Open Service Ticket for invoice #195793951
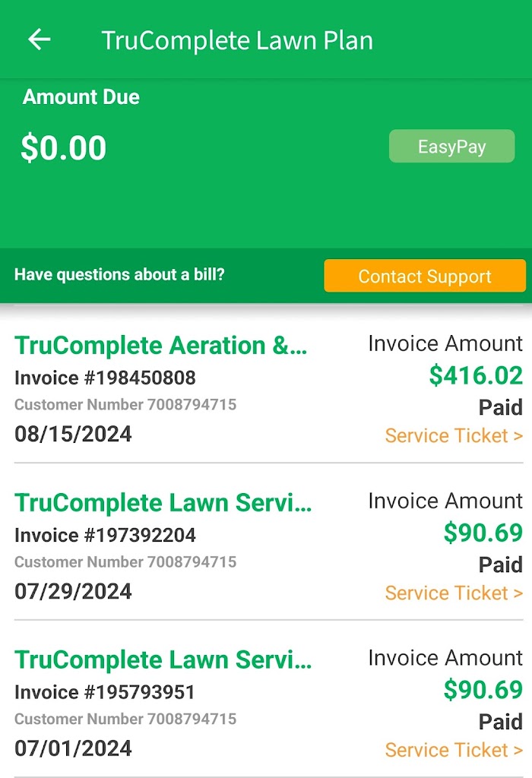532x778 pixels. (x=454, y=750)
